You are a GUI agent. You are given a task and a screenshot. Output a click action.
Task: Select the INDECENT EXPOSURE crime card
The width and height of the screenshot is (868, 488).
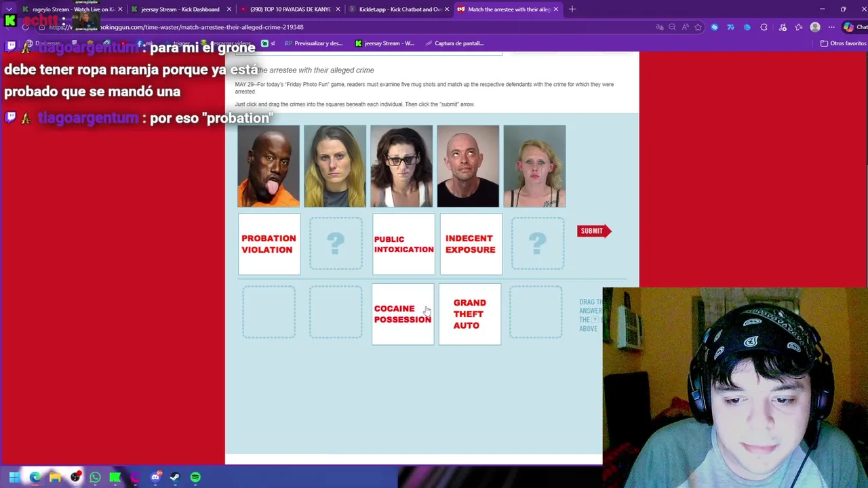[471, 244]
